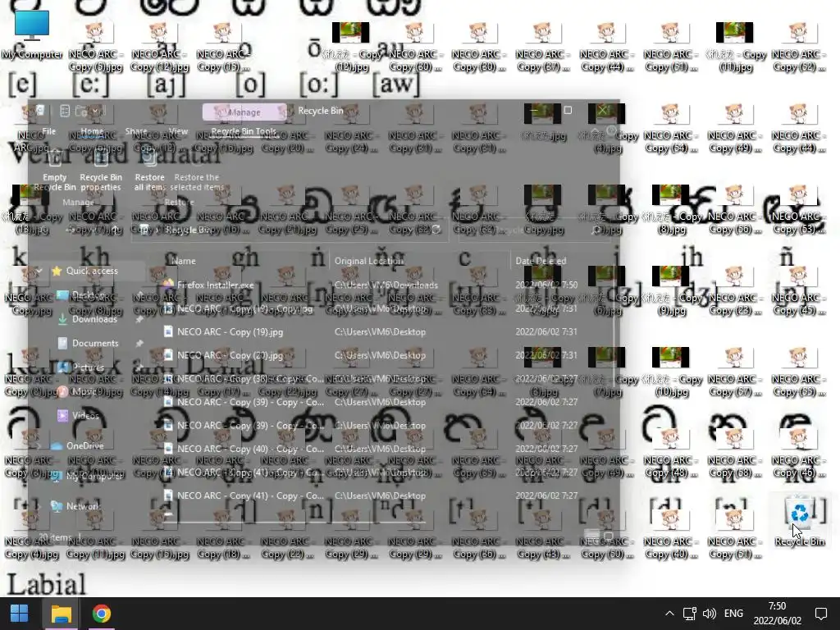Open the My Computer desktop icon

(32, 34)
